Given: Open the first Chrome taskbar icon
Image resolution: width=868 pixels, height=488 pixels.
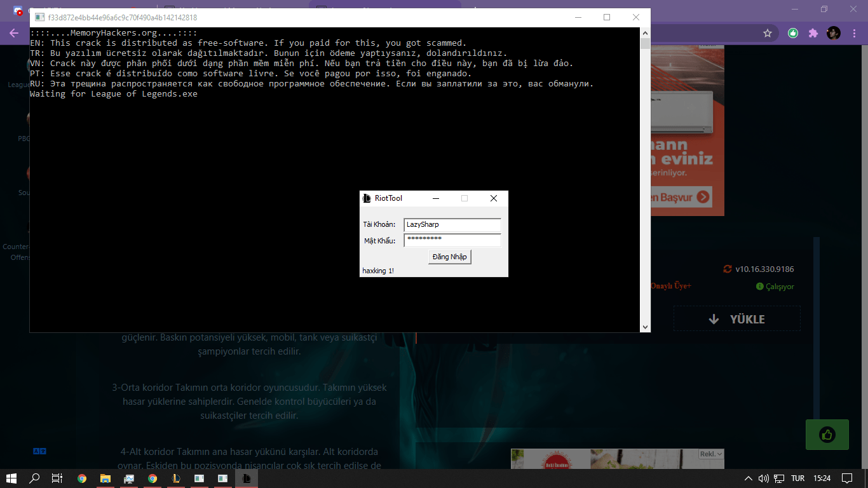Looking at the screenshot, I should tap(82, 478).
